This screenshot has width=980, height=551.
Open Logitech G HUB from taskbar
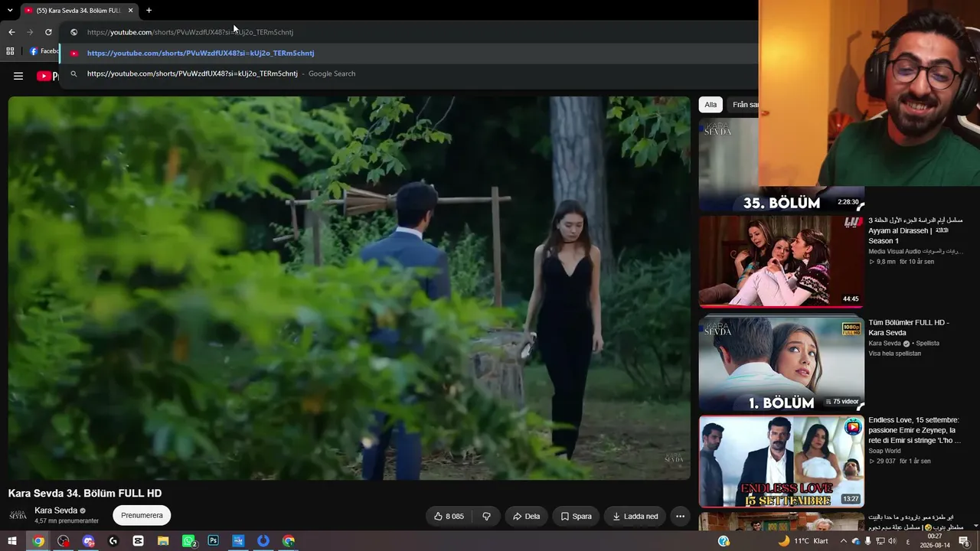click(x=113, y=541)
